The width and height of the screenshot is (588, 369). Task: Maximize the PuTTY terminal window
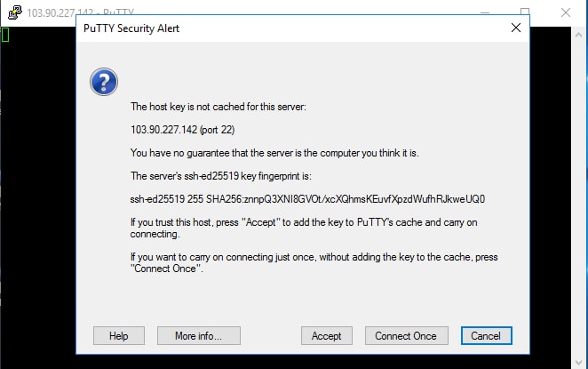click(525, 12)
